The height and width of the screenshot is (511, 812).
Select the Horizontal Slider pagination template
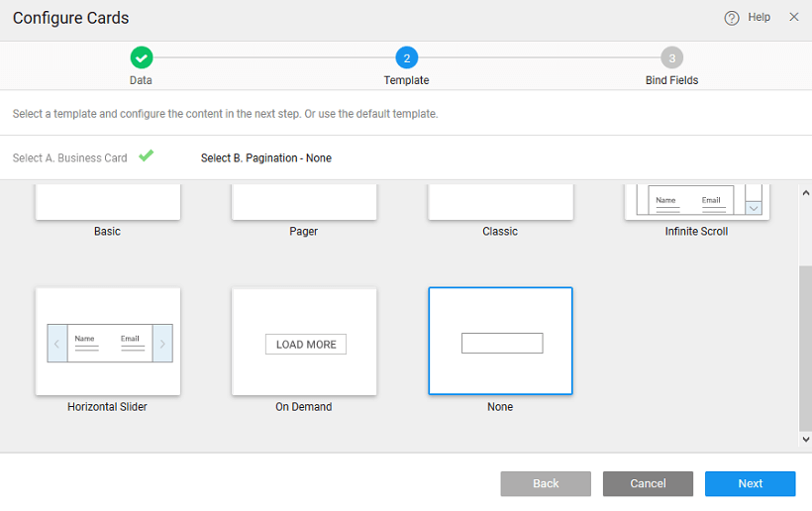tap(108, 342)
